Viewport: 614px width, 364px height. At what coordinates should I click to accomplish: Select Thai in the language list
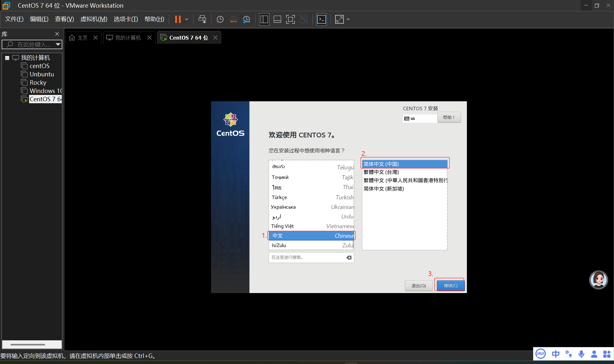312,187
